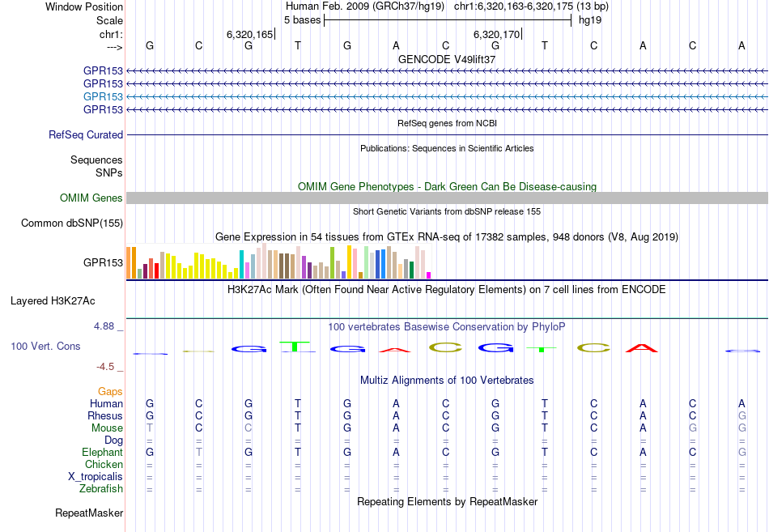Screen dimensions: 769x532
Task: Open the RefSeq Curated track label
Action: tap(86, 134)
